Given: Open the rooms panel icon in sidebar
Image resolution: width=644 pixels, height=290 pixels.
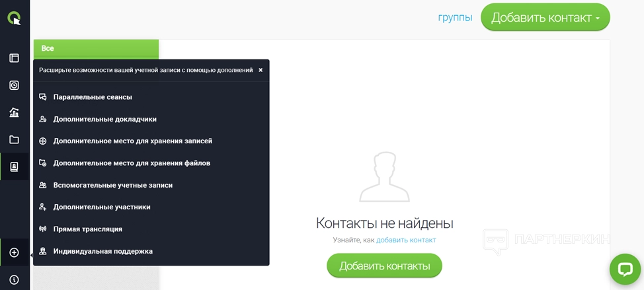Looking at the screenshot, I should [14, 58].
